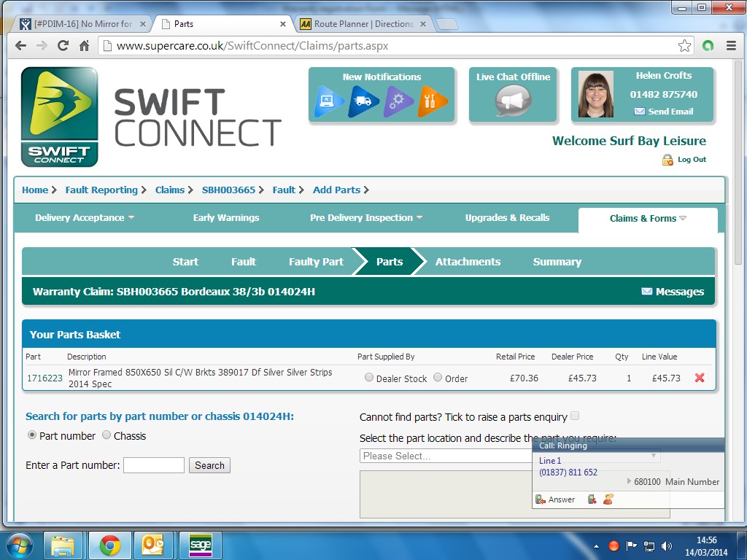Open Early Warnings menu item

tap(226, 217)
